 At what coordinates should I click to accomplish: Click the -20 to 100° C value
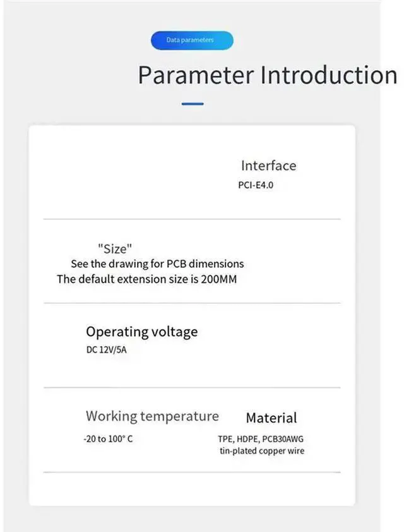point(108,439)
